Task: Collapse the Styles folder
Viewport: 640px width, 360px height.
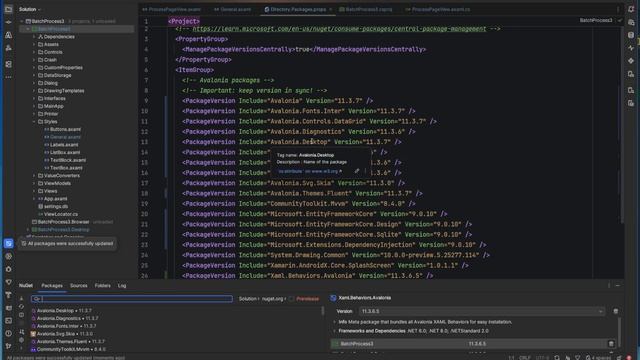Action: tap(34, 122)
